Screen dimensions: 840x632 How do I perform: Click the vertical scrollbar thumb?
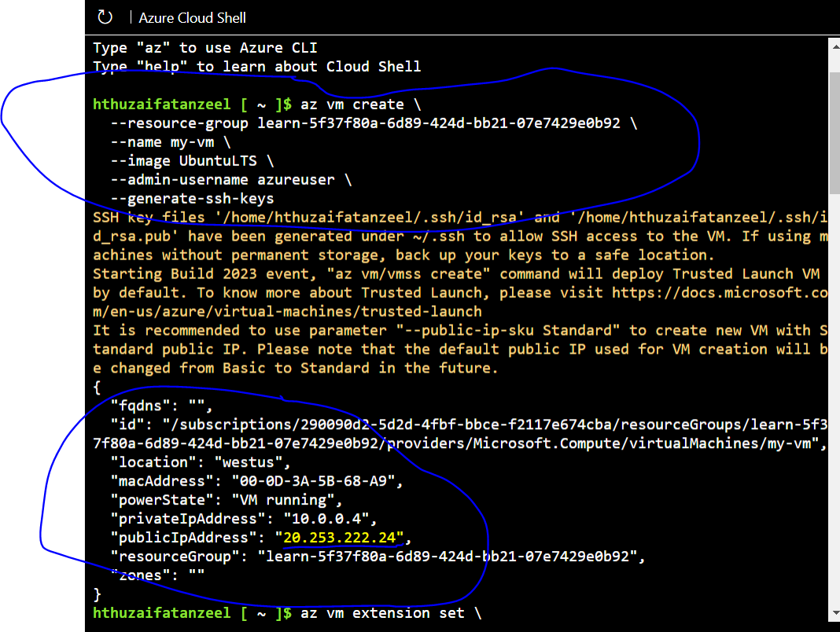[x=834, y=133]
